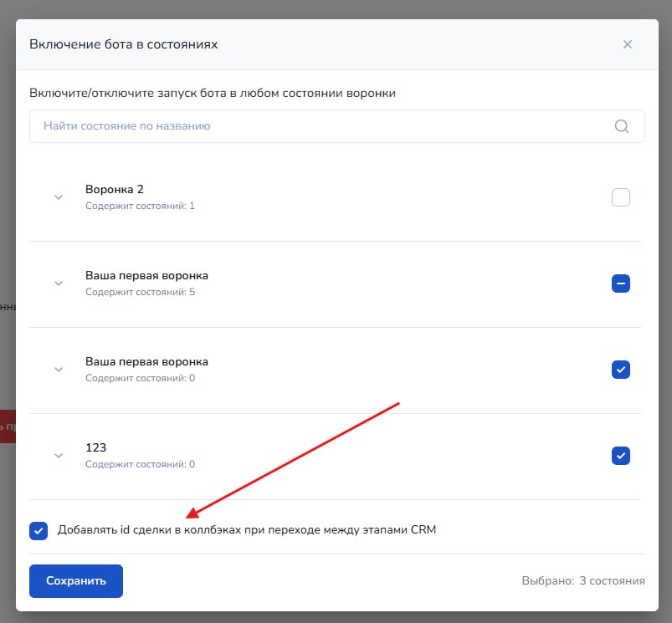Select the '123' funnel row title

click(96, 448)
